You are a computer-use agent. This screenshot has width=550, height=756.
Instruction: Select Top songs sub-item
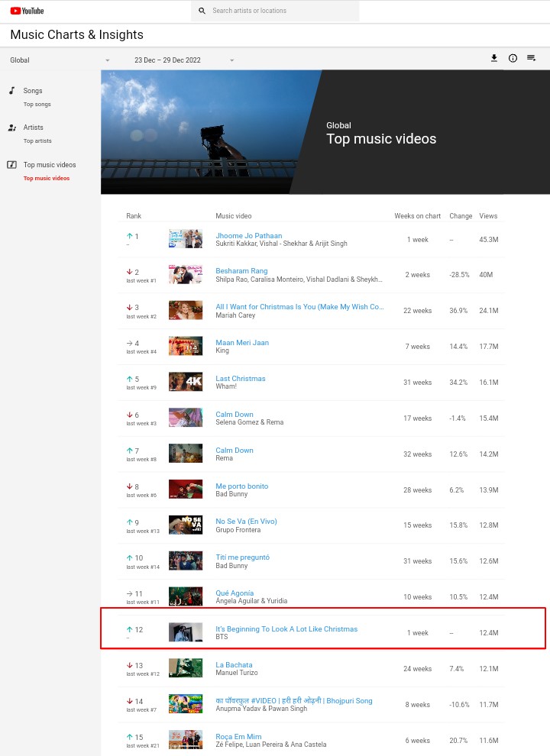pos(37,104)
